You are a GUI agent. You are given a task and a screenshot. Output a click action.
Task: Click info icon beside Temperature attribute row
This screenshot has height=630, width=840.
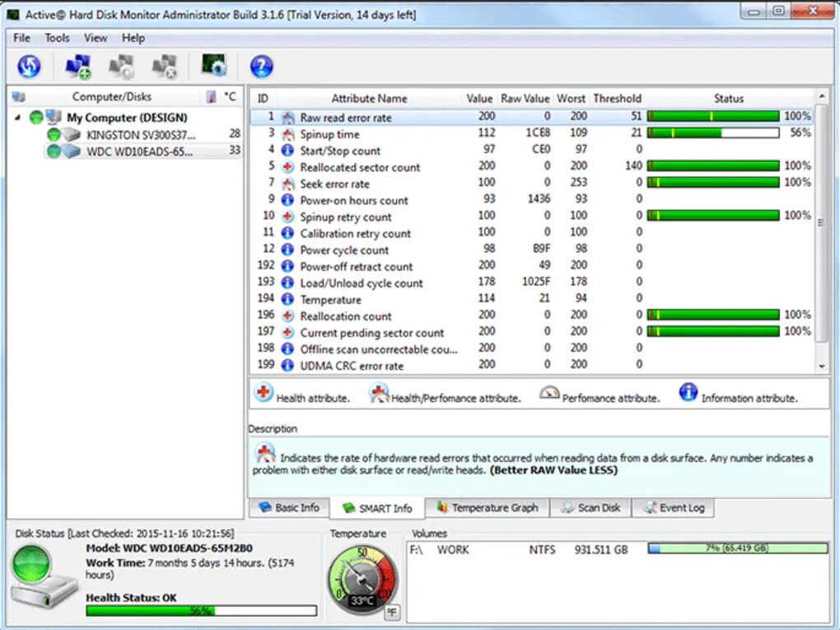(x=288, y=300)
